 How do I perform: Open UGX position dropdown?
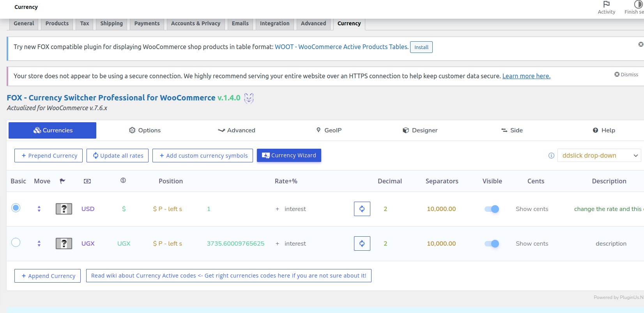(x=168, y=244)
